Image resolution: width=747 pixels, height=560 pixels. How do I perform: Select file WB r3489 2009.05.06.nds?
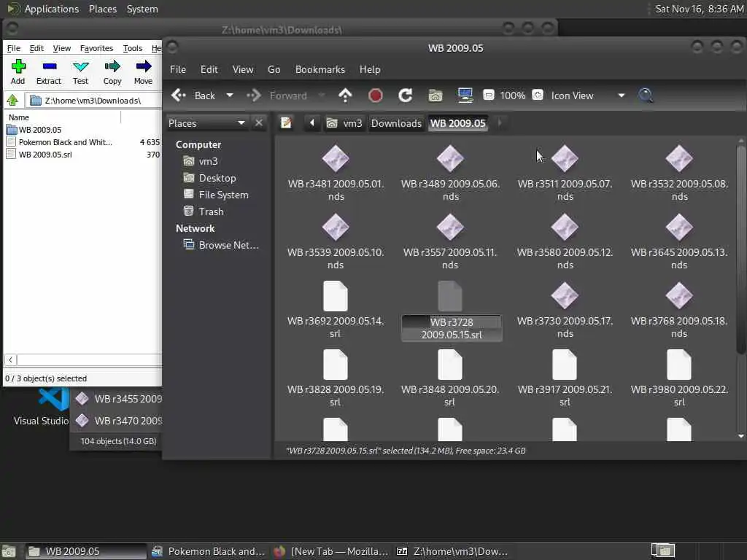tap(450, 174)
